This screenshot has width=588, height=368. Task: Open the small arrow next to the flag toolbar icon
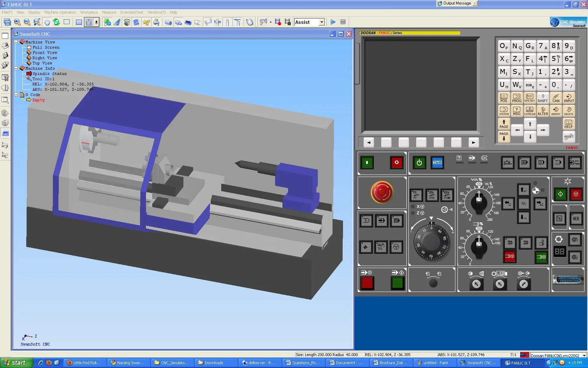click(271, 22)
